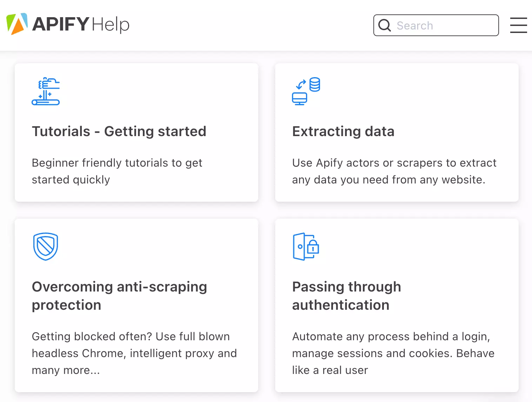Screen dimensions: 532x402
Task: Click the database stack icon above Extracting data
Action: click(314, 84)
